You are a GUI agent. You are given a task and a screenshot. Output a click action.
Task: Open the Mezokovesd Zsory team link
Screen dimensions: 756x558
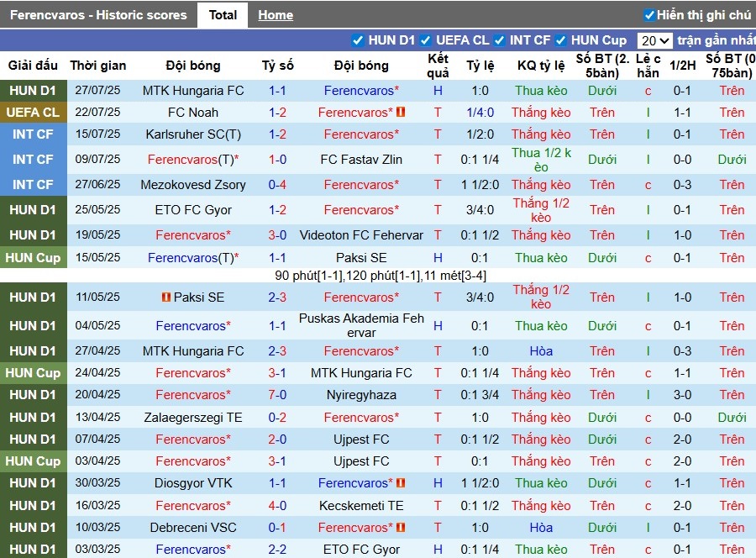coord(193,185)
